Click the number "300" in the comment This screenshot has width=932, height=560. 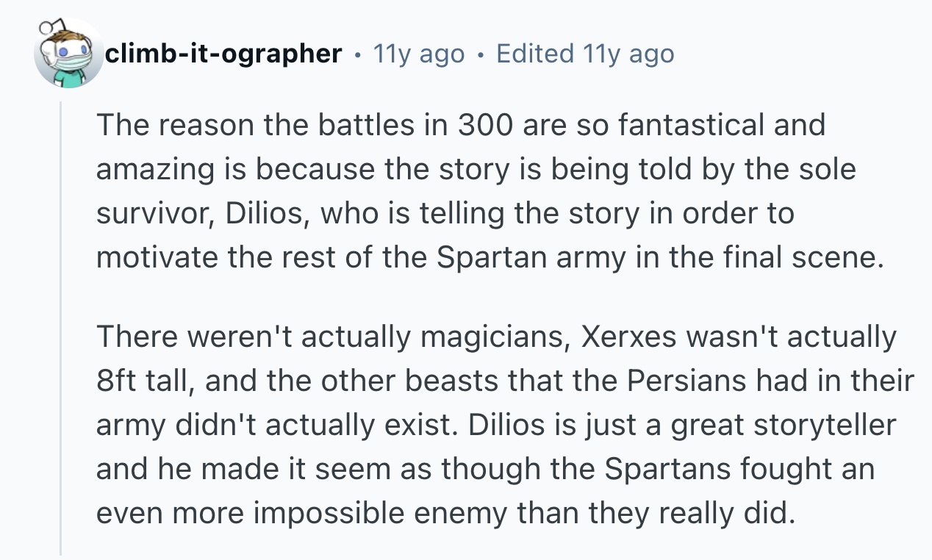coord(487,125)
